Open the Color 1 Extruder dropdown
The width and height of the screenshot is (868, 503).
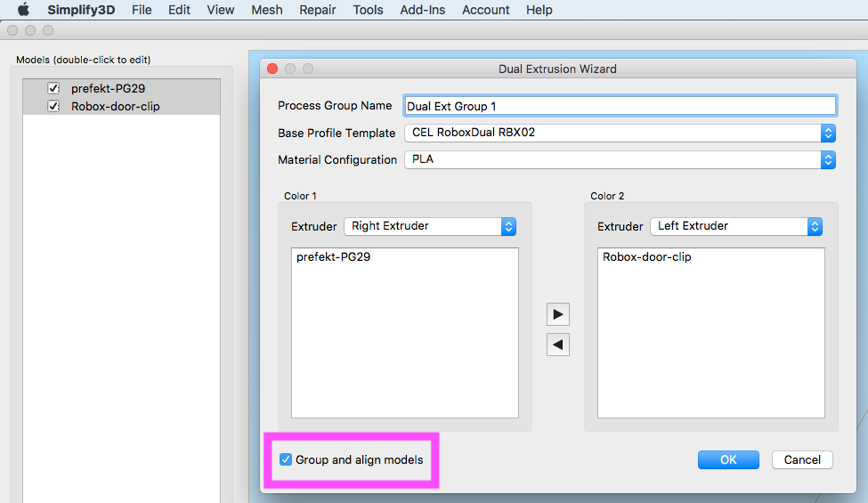coord(430,226)
